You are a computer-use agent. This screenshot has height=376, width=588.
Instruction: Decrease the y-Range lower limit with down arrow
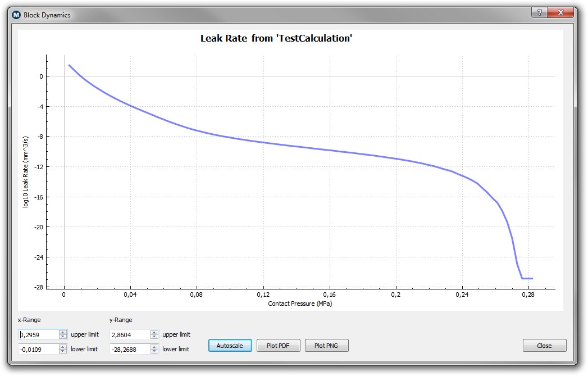pyautogui.click(x=154, y=351)
